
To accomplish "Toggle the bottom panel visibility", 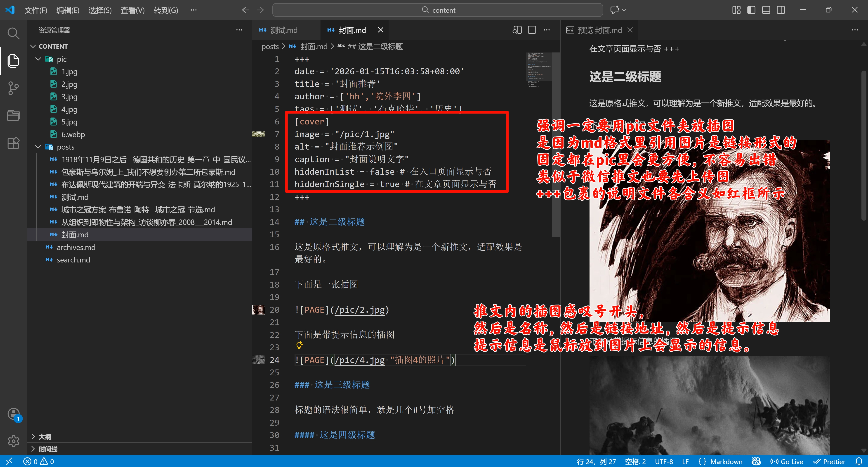I will (766, 10).
